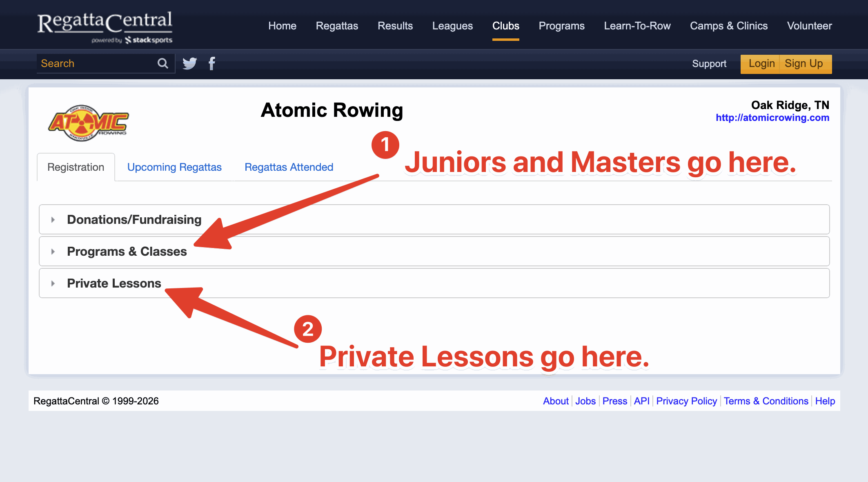Switch to the Regattas Attended tab
The height and width of the screenshot is (482, 868).
289,167
